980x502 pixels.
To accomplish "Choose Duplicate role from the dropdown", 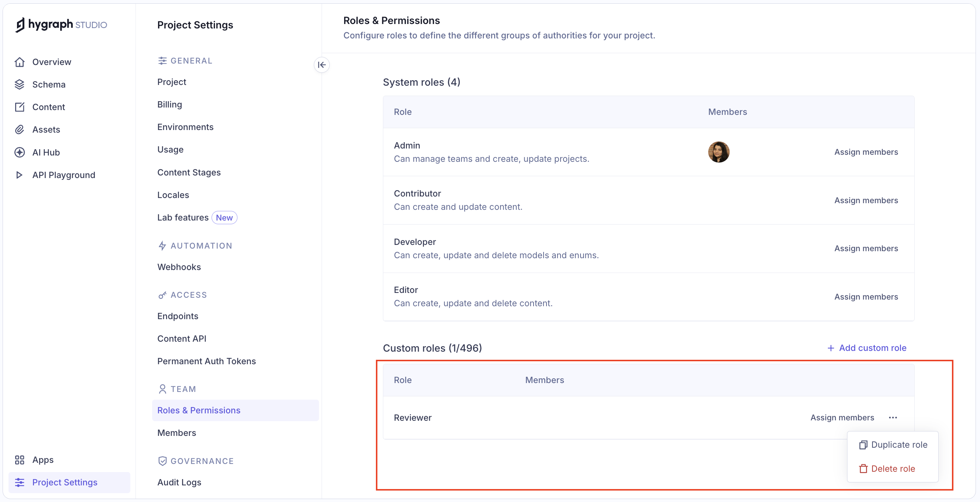I will (893, 445).
